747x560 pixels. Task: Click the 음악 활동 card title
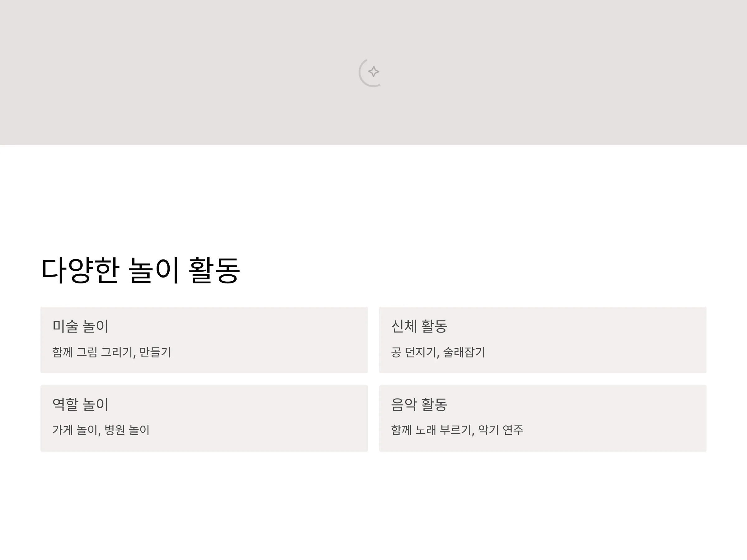click(x=419, y=404)
